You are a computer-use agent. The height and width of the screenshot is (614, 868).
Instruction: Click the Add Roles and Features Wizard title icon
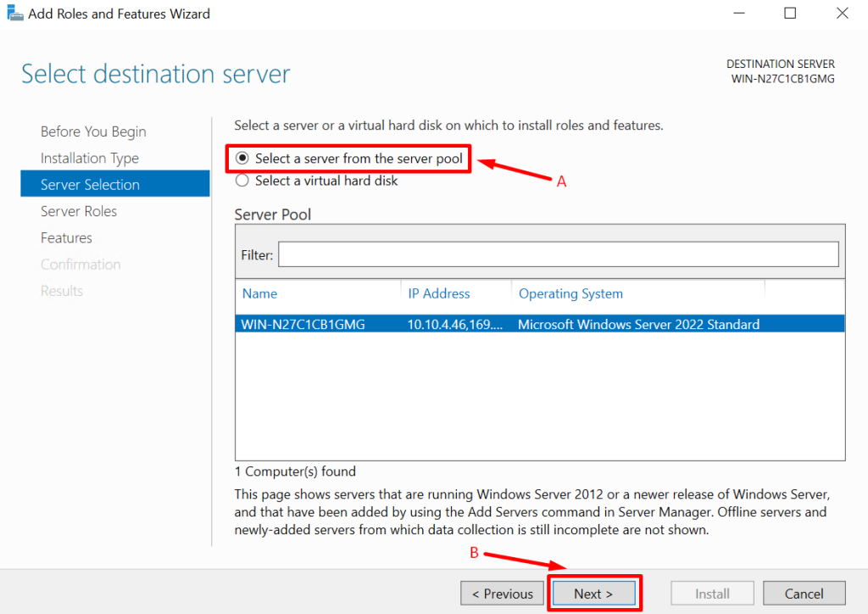[x=14, y=14]
